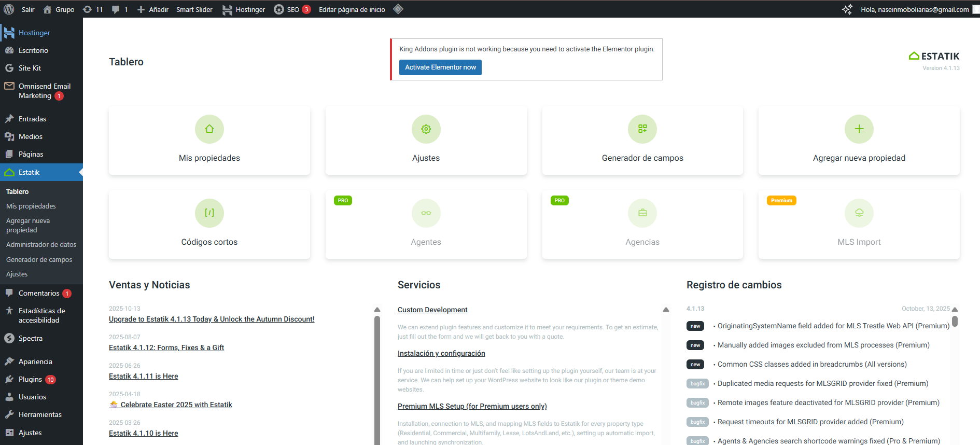Screen dimensions: 980x445
Task: Open Smart Slider in the admin bar
Action: pyautogui.click(x=194, y=9)
